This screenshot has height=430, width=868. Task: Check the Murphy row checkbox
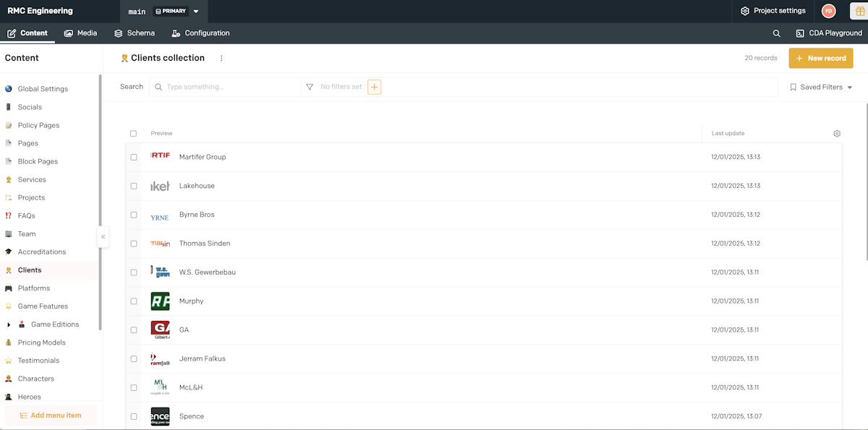point(134,301)
